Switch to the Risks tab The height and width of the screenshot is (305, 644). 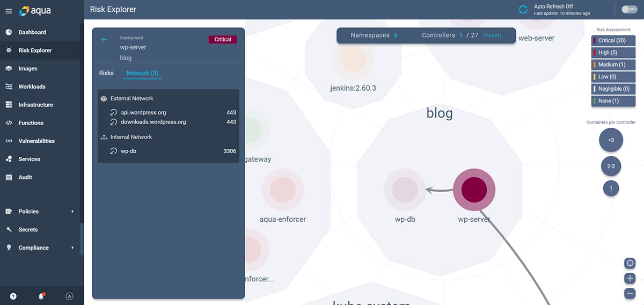(106, 73)
